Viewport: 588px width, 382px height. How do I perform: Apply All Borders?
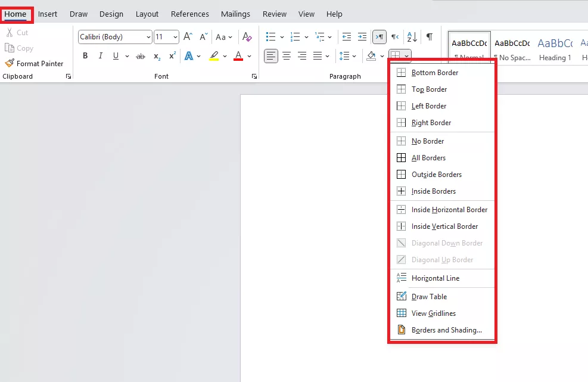coord(443,157)
